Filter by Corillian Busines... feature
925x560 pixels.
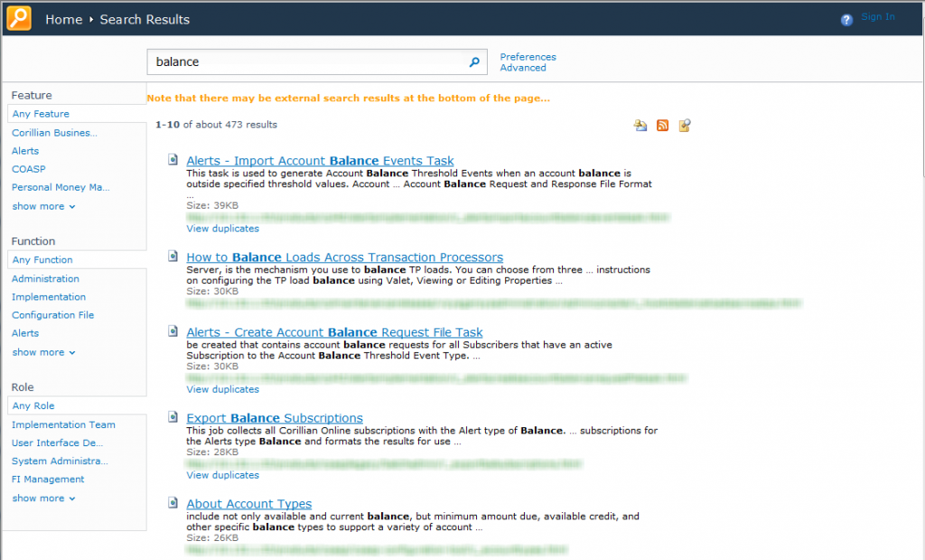click(54, 133)
